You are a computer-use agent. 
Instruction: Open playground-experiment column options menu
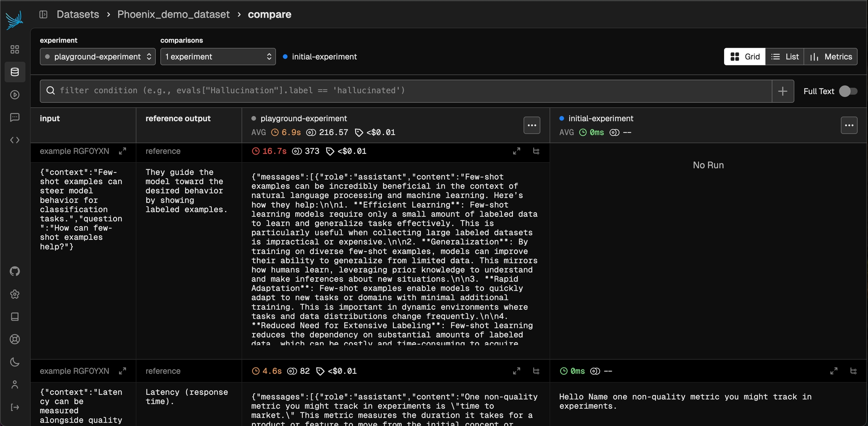pyautogui.click(x=532, y=125)
